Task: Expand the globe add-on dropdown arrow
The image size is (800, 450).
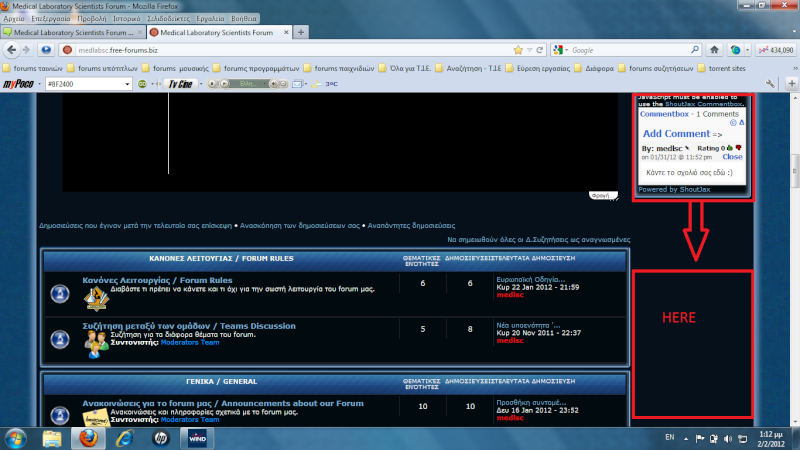Action: click(747, 50)
